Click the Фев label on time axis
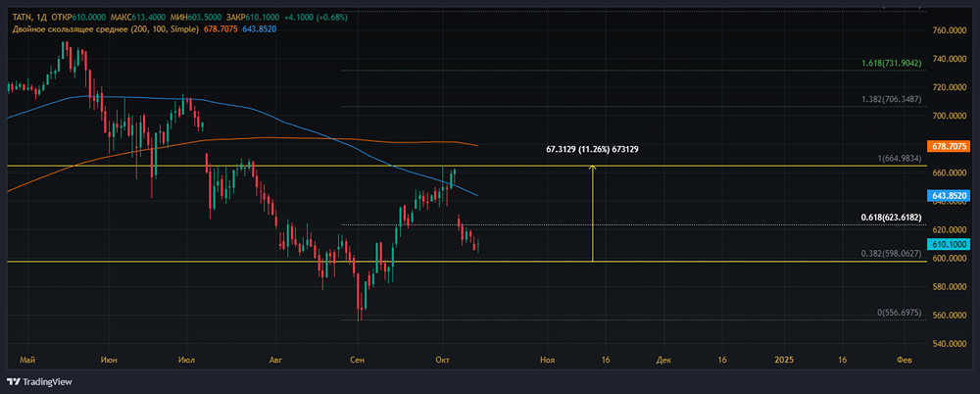The image size is (980, 394). tap(905, 361)
